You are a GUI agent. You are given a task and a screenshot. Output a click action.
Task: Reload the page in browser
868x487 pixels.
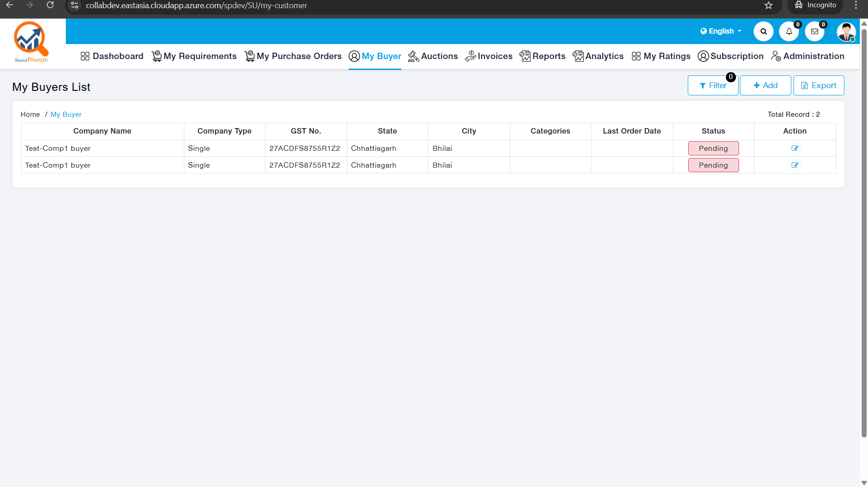pos(50,5)
